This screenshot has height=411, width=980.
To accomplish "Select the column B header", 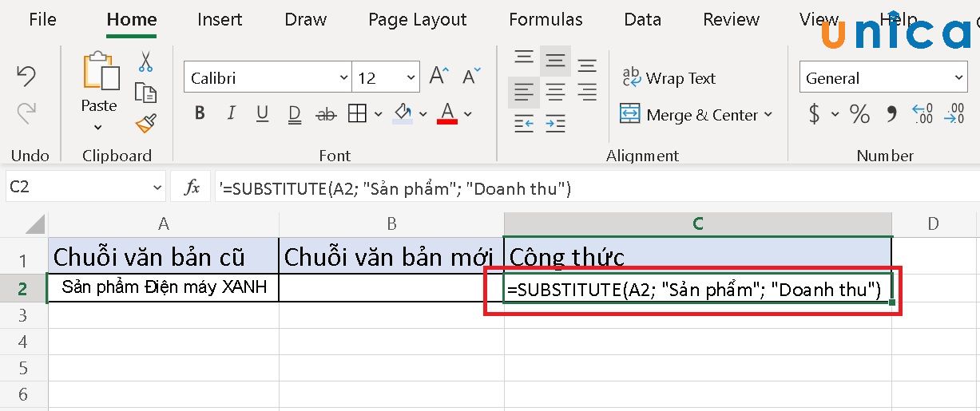I will [x=391, y=224].
